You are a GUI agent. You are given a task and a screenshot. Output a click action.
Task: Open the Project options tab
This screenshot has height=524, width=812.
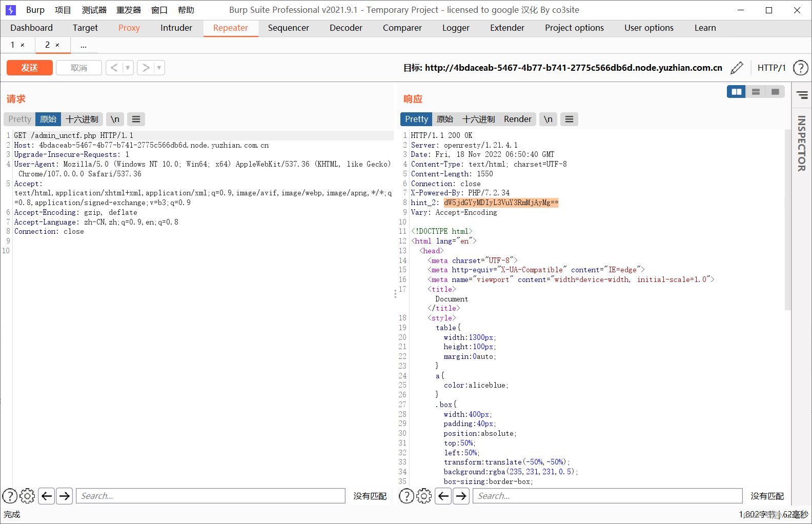pos(574,28)
